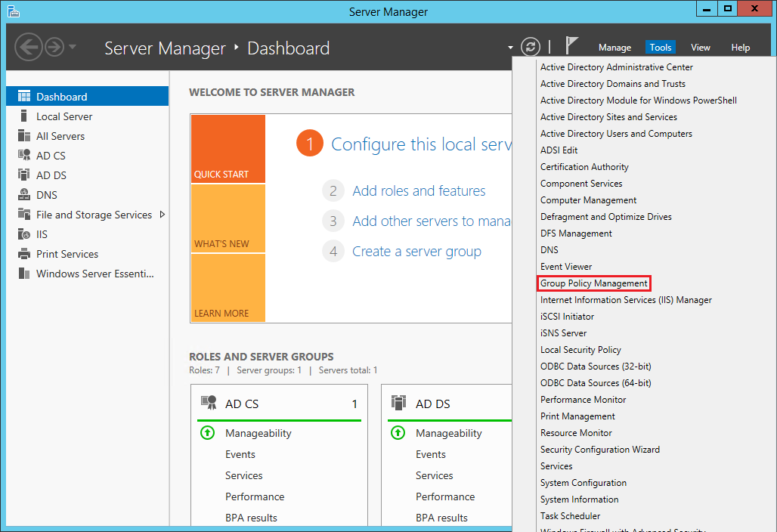Image resolution: width=777 pixels, height=532 pixels.
Task: Open Computer Management tool
Action: [x=588, y=200]
